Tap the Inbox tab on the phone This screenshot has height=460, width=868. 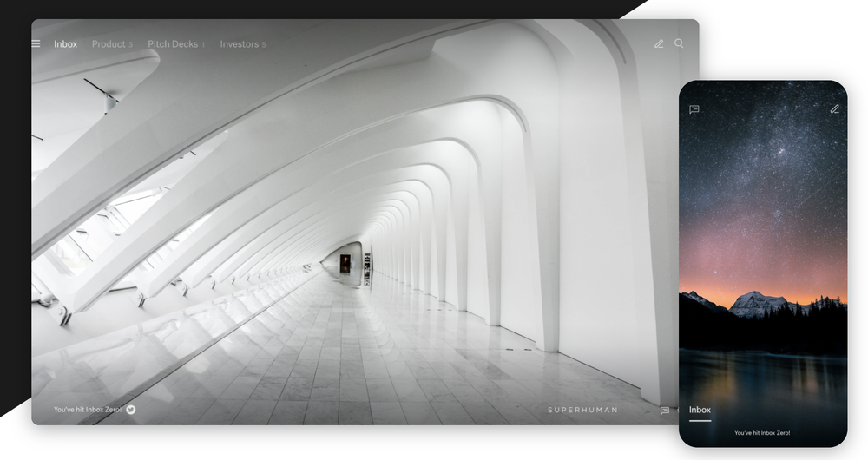pos(700,410)
